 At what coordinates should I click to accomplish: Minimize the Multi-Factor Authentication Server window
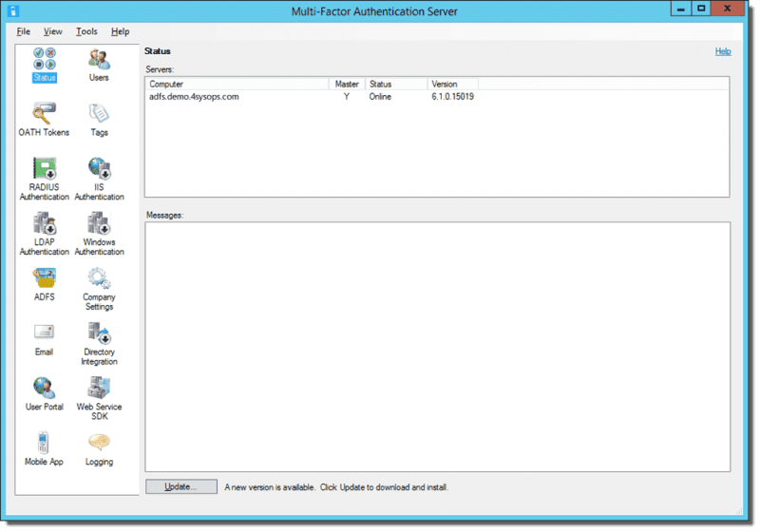click(x=680, y=9)
